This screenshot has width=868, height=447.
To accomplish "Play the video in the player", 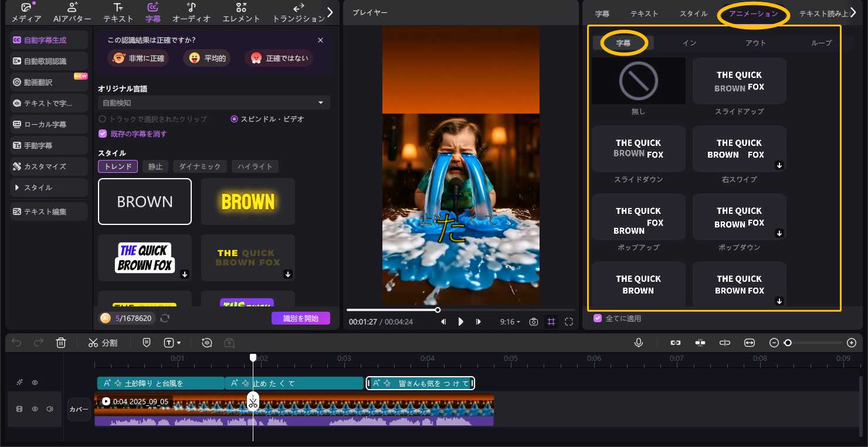I will (x=460, y=322).
